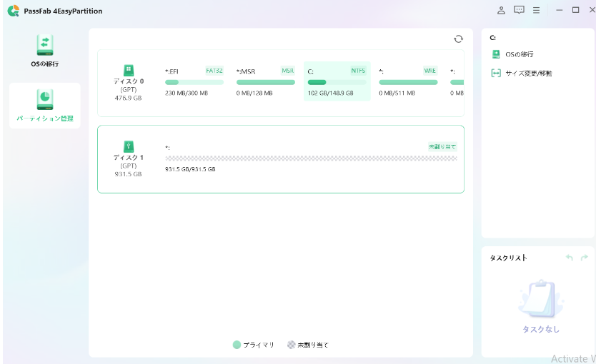Click the 0 MB/511 MB text

coord(397,93)
